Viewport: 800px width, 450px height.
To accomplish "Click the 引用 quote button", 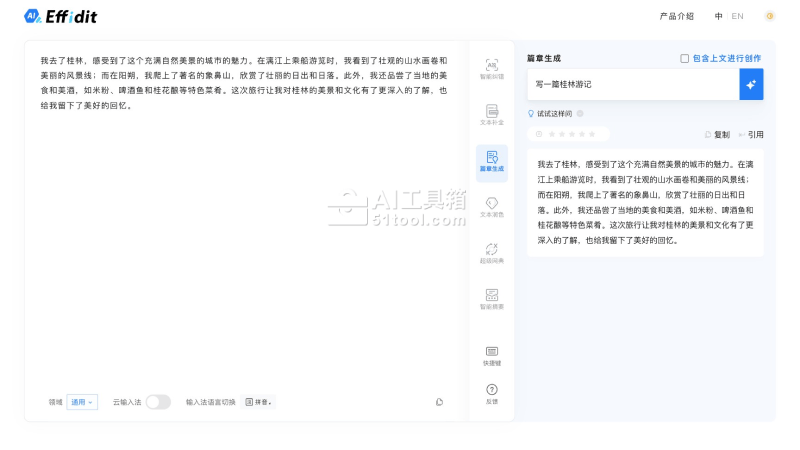I will point(751,134).
